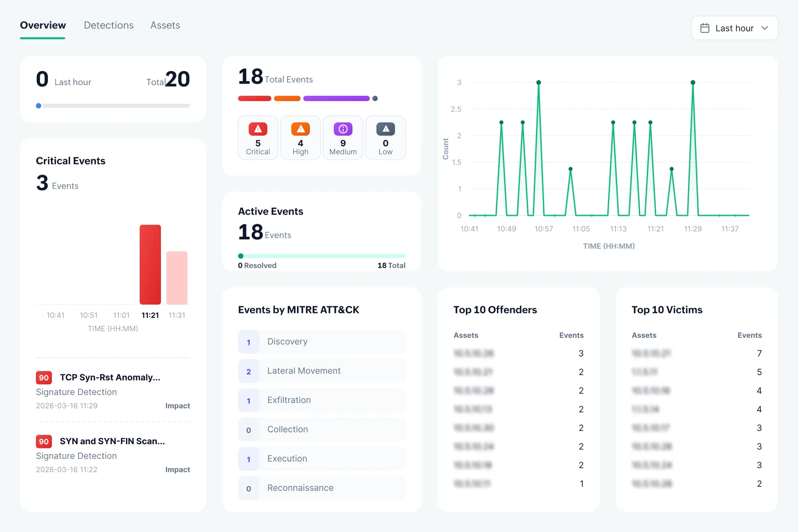
Task: Switch to the Detections tab
Action: pyautogui.click(x=108, y=25)
